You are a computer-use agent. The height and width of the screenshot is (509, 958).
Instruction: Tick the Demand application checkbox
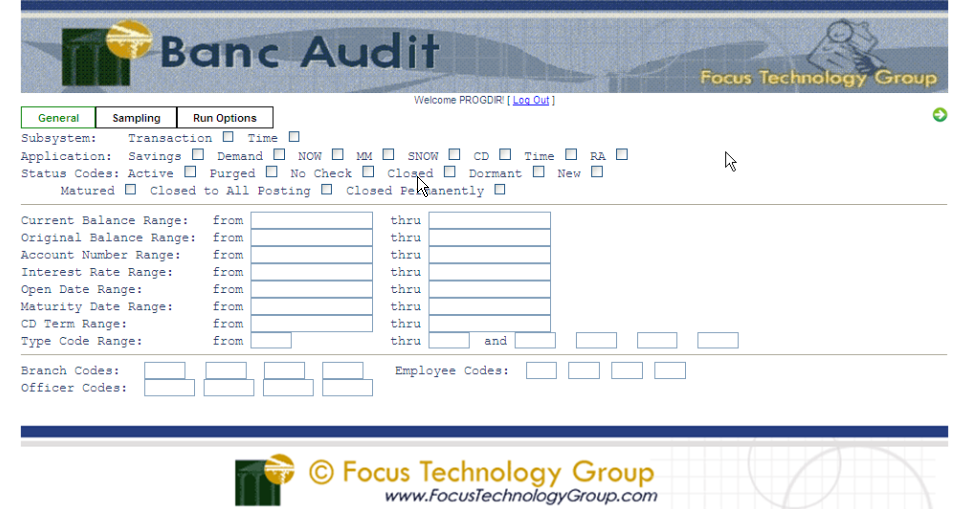tap(279, 155)
